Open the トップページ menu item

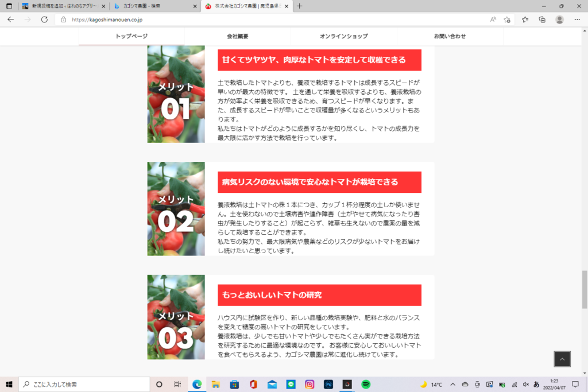coord(131,36)
